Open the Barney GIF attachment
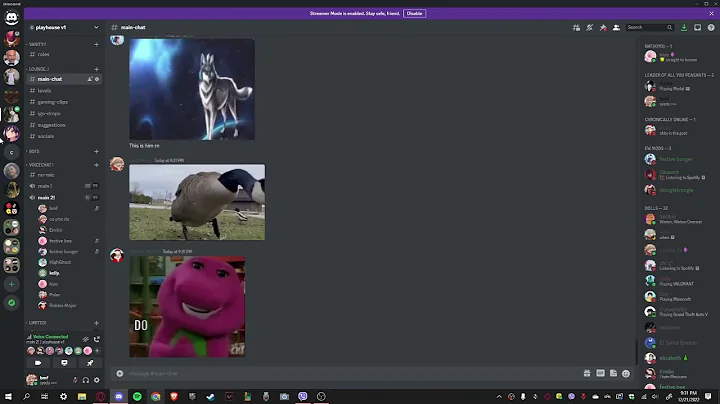 187,307
